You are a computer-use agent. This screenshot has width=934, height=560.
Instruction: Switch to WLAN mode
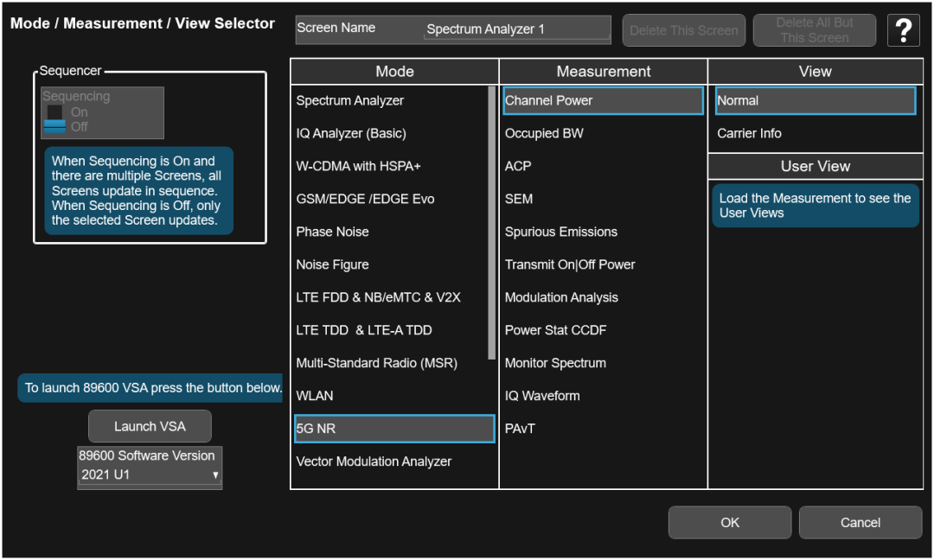tap(315, 396)
